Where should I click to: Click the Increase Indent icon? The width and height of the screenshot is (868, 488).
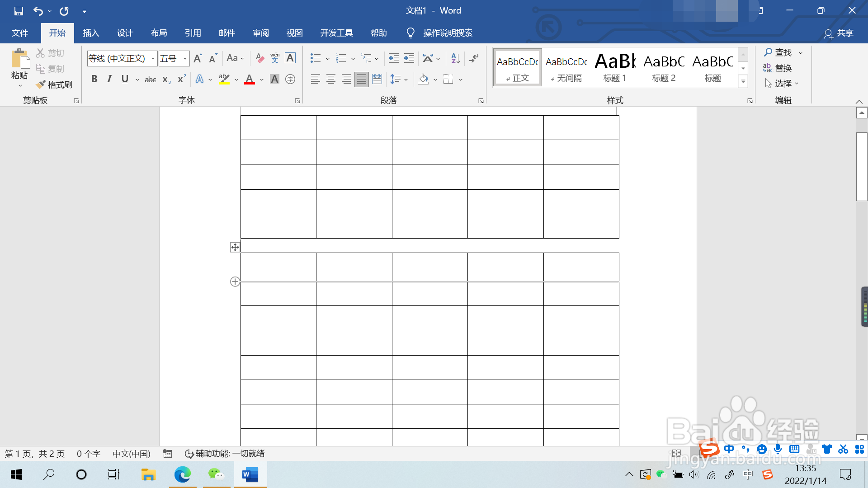pos(409,58)
